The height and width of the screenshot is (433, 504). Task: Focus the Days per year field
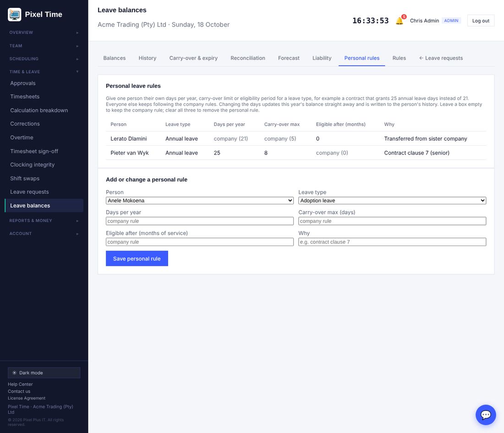(200, 221)
